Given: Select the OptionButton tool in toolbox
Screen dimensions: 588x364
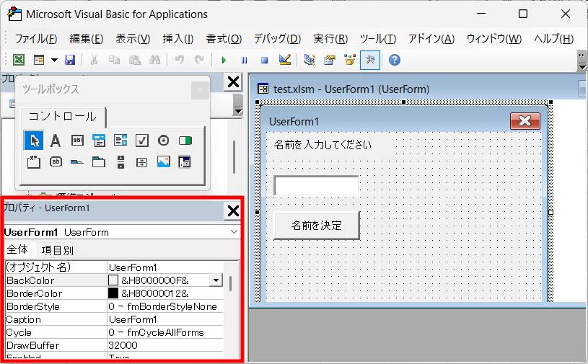Looking at the screenshot, I should 164,141.
